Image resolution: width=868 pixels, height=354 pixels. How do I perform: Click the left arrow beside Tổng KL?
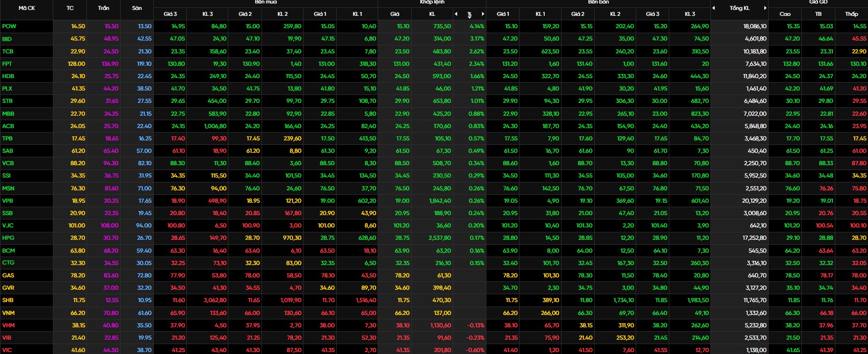tap(714, 8)
